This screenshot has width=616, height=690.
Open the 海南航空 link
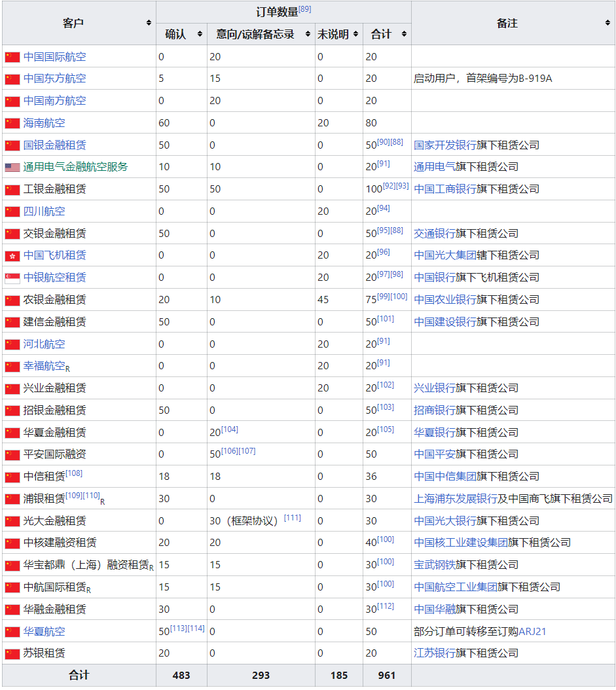(x=44, y=123)
